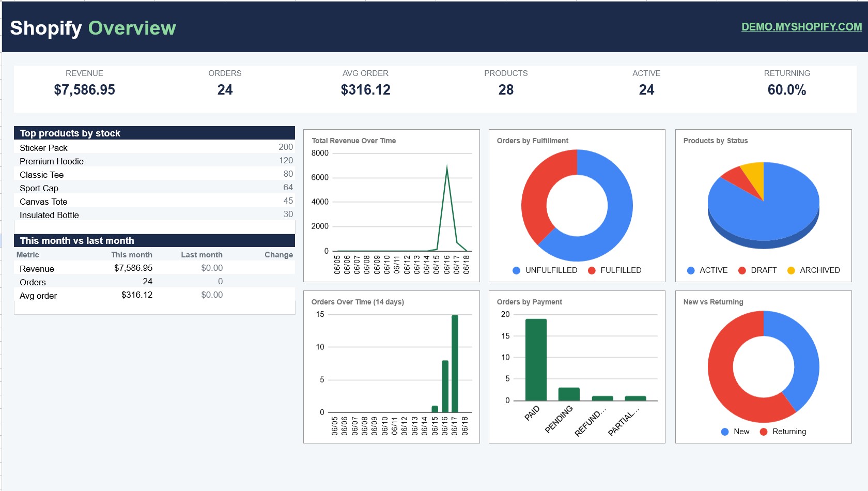
Task: Click the Last month column header
Action: [202, 255]
